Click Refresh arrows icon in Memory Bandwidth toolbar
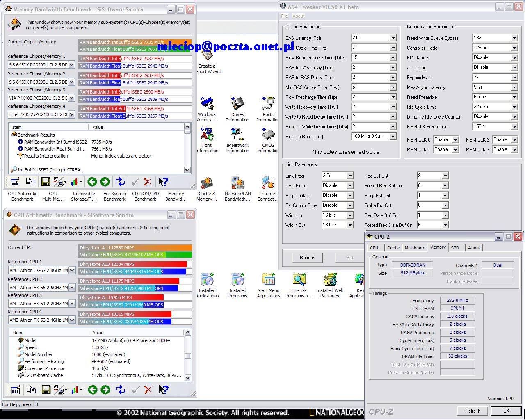525x420 pixels. [120, 182]
